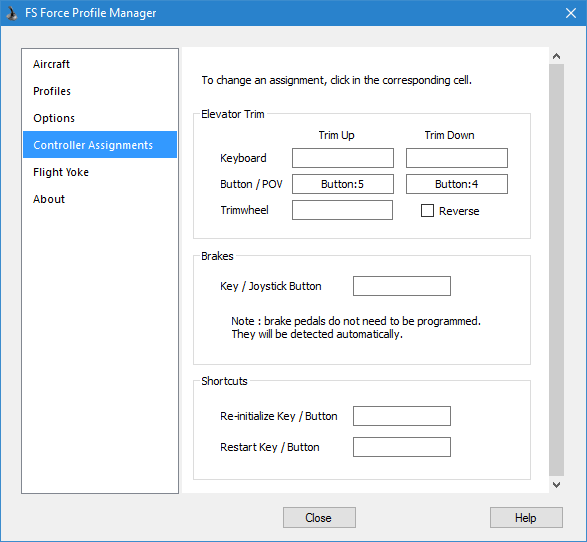Click the Brakes Key / Joystick Button cell

click(402, 286)
